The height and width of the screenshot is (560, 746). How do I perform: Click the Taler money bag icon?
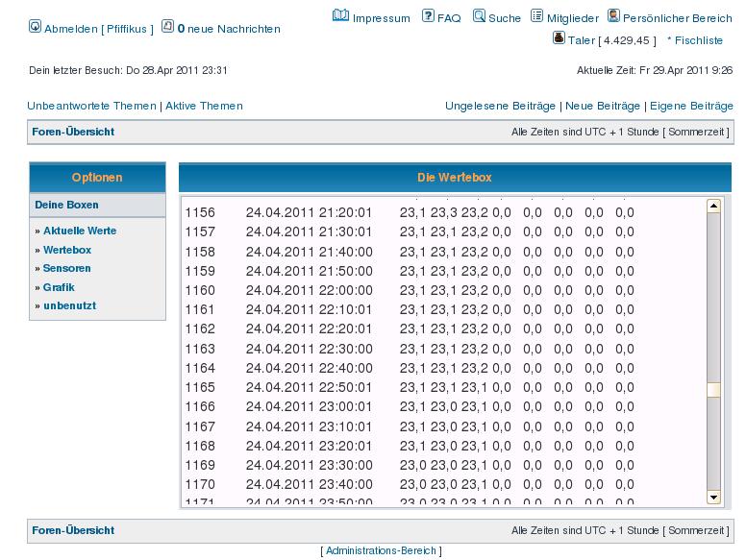[559, 38]
